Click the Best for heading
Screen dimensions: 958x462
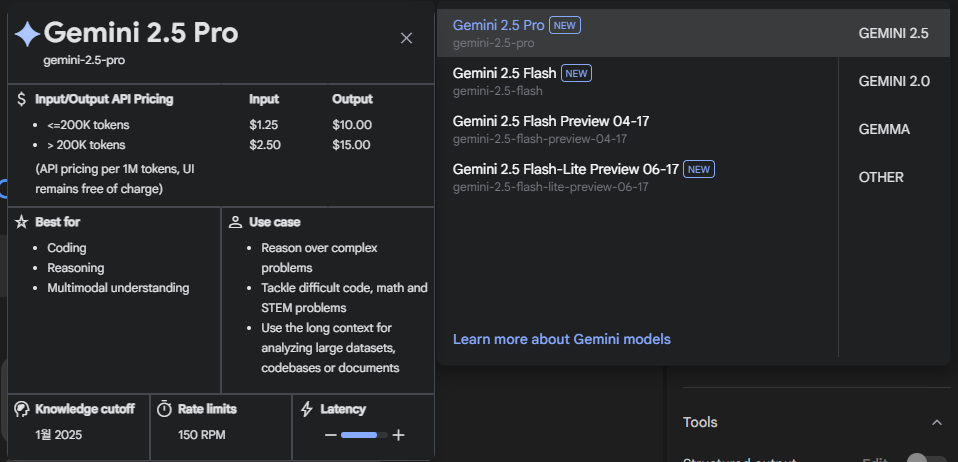pos(57,222)
